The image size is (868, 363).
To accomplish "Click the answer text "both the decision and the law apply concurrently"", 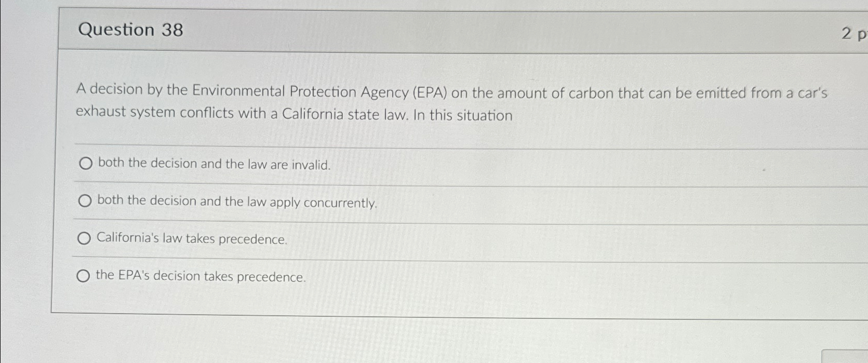I will click(x=235, y=202).
